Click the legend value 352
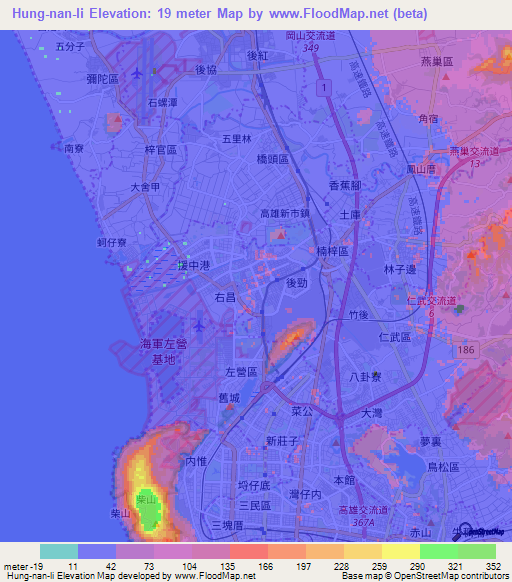This screenshot has width=512, height=582. (493, 567)
